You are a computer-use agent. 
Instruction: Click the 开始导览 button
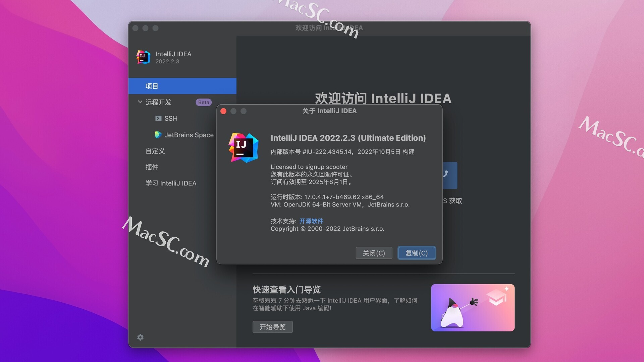click(272, 327)
